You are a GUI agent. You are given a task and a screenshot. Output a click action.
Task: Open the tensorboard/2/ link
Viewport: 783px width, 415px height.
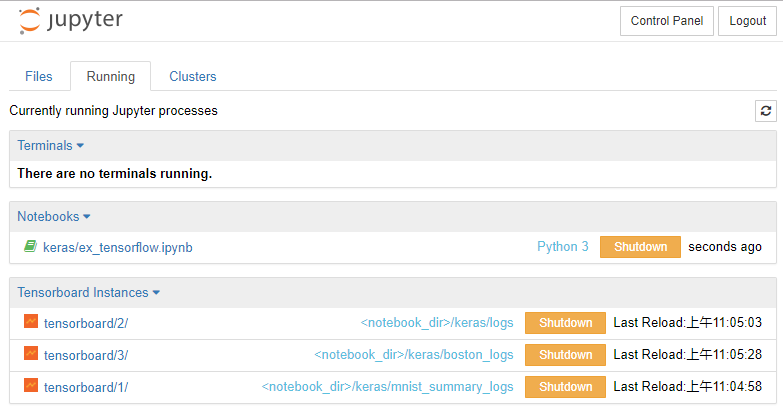pos(86,324)
